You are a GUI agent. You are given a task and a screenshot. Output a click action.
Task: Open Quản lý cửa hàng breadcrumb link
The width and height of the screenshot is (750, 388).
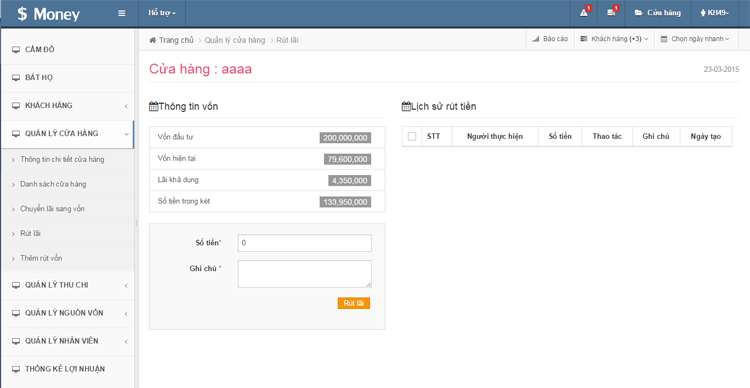coord(235,40)
